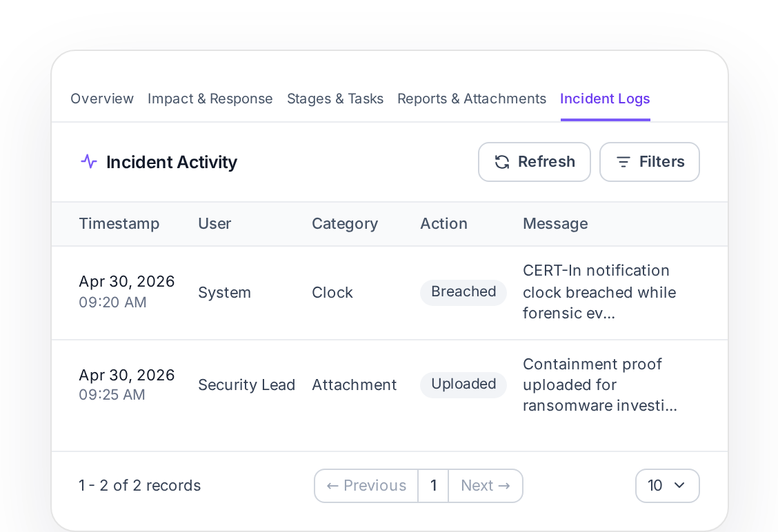Go to the Next page
This screenshot has width=778, height=532.
click(x=486, y=485)
